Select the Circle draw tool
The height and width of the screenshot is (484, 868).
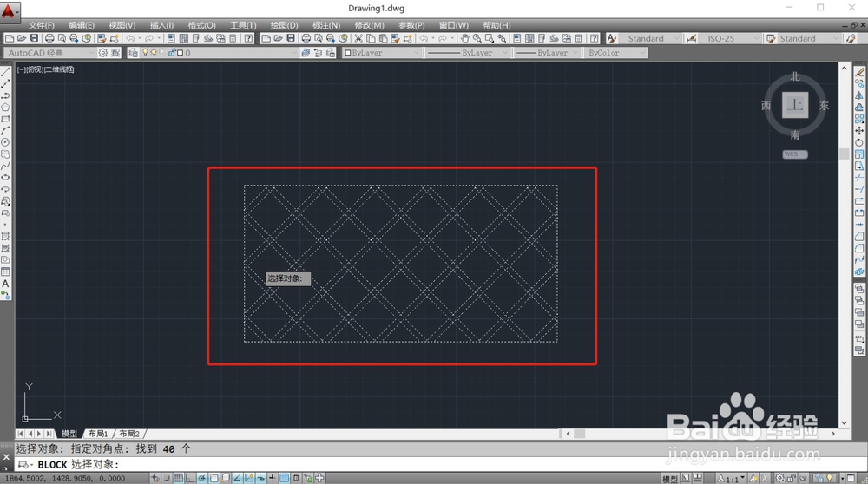click(5, 142)
